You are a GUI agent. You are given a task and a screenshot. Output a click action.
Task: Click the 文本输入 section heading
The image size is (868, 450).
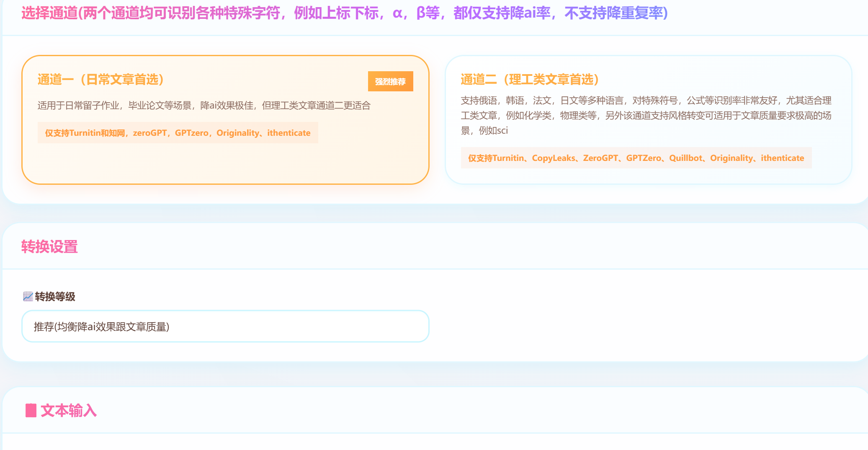69,411
